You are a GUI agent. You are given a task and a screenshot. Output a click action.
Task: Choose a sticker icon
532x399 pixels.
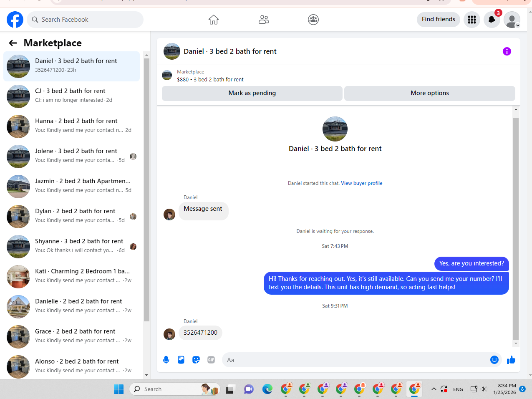coord(196,360)
